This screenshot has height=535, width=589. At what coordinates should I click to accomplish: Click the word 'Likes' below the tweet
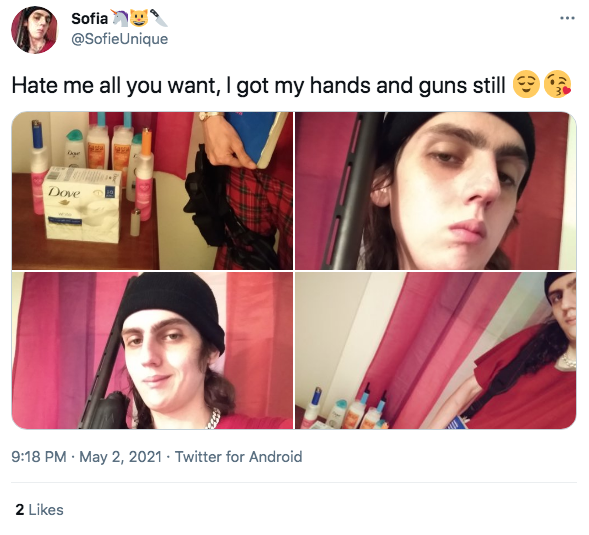coord(46,510)
